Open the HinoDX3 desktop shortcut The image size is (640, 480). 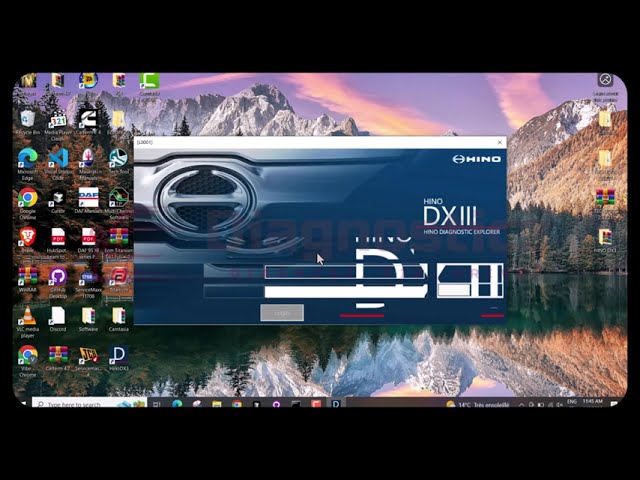(x=119, y=358)
